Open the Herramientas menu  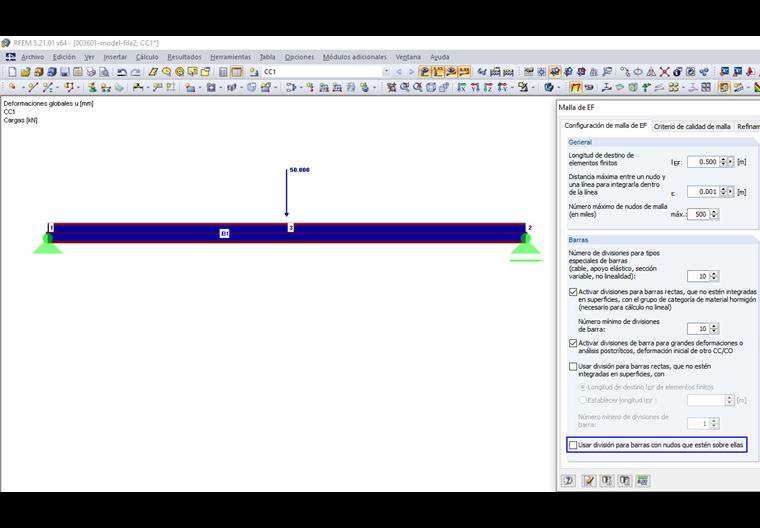230,57
